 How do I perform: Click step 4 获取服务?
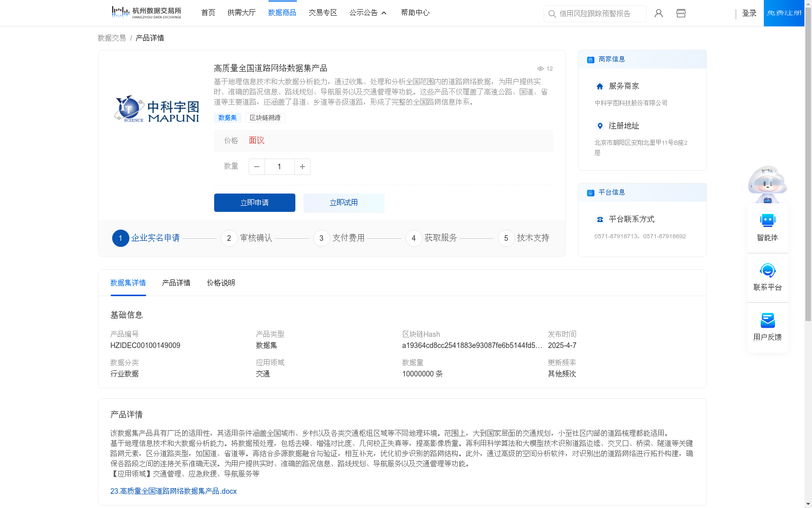(x=431, y=238)
